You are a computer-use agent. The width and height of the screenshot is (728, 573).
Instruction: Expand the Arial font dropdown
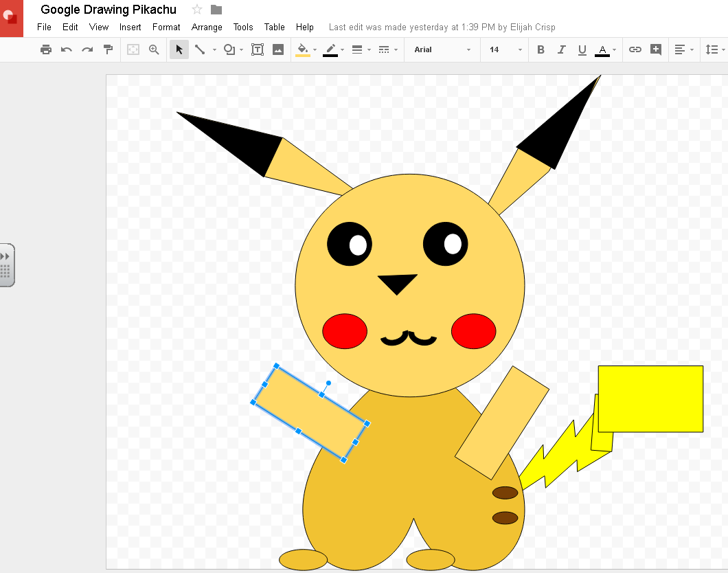(442, 49)
